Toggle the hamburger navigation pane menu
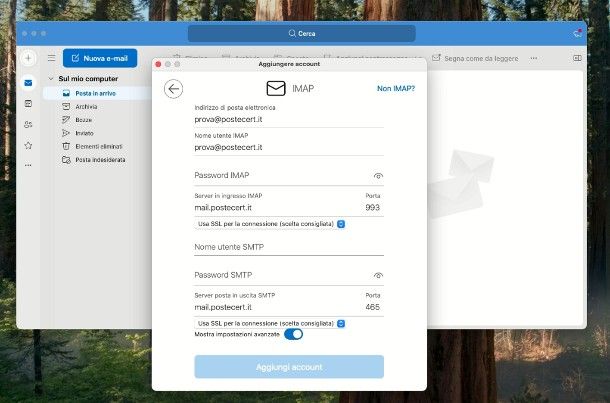 [51, 58]
